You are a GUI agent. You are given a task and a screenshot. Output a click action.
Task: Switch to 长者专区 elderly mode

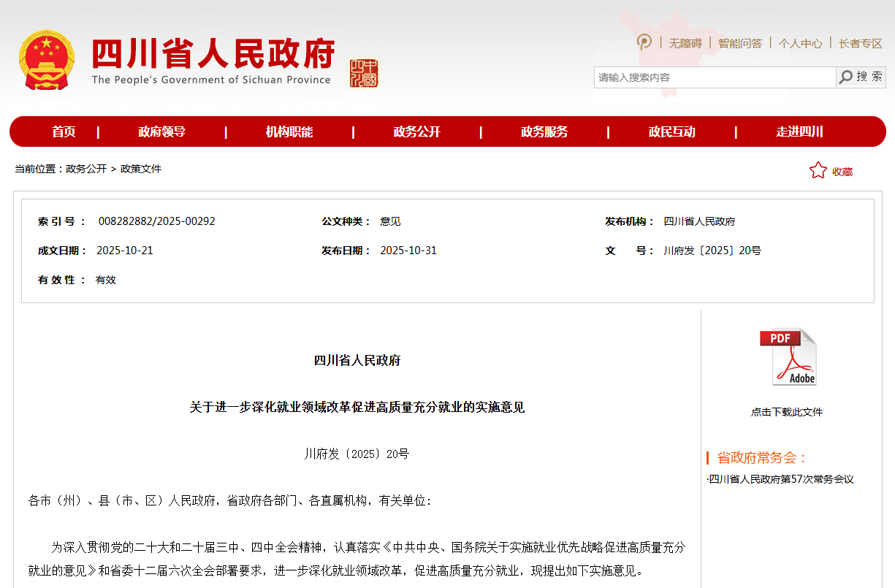point(860,43)
